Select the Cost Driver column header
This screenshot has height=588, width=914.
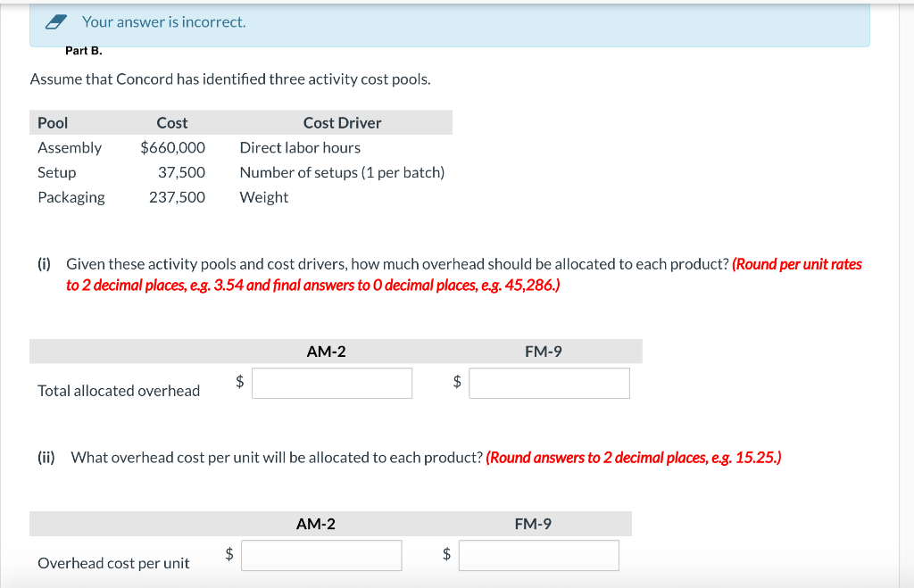(342, 122)
